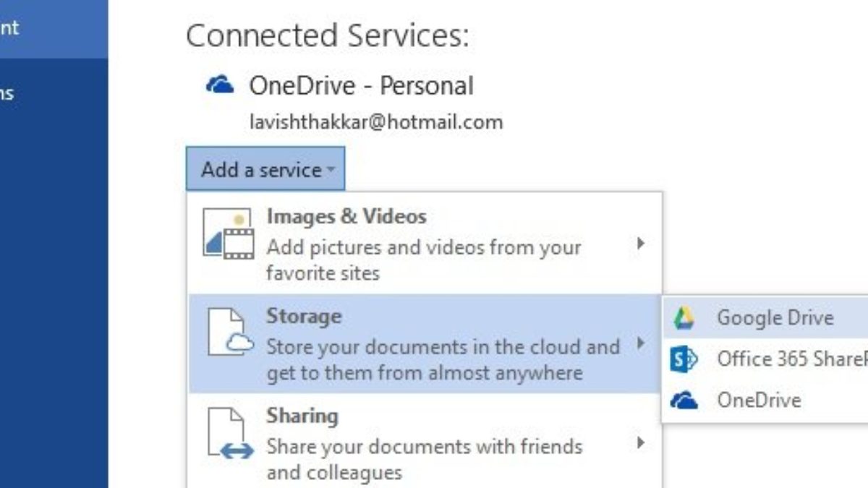
Task: Click the Office 365 SharePoint icon
Action: click(684, 359)
